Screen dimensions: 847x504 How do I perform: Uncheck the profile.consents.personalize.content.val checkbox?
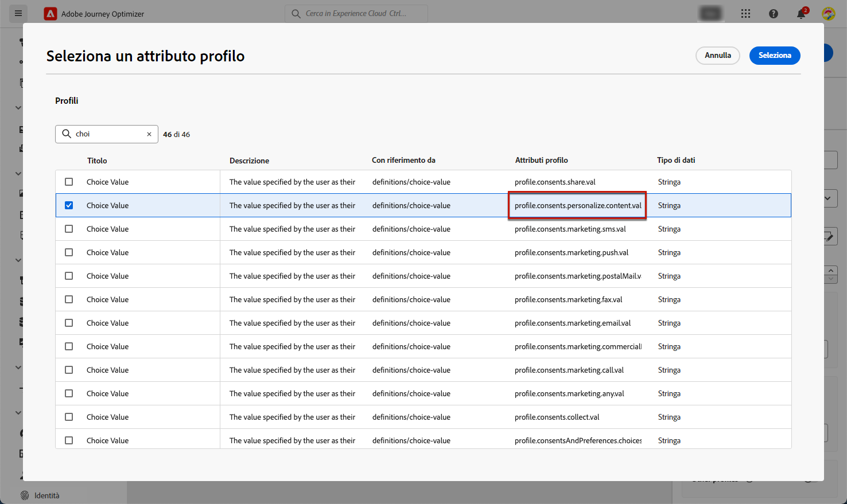tap(69, 205)
